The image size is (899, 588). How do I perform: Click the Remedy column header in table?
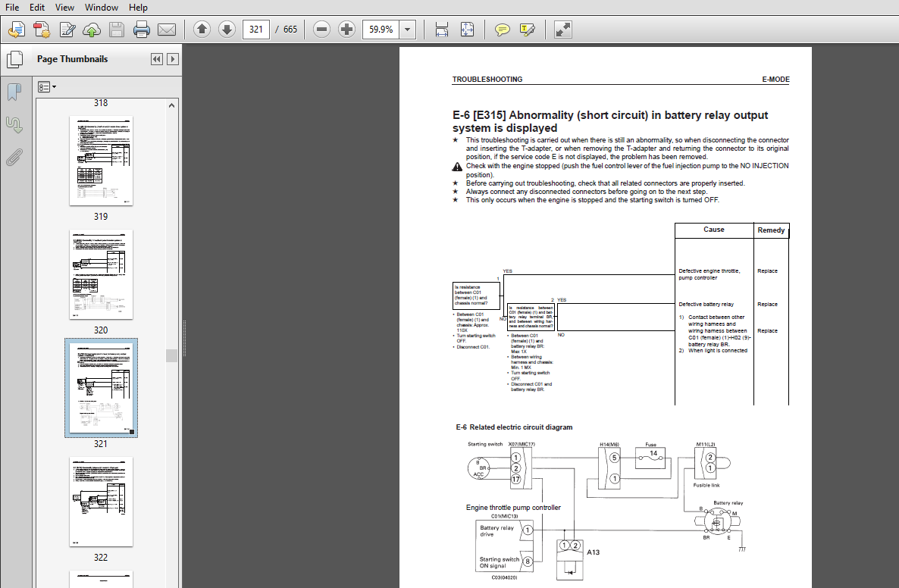click(771, 230)
